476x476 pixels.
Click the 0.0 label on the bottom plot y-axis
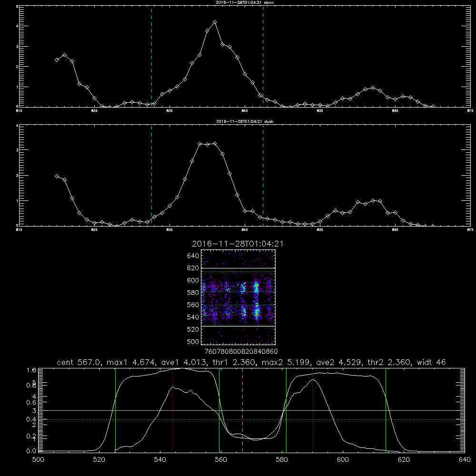[31, 451]
